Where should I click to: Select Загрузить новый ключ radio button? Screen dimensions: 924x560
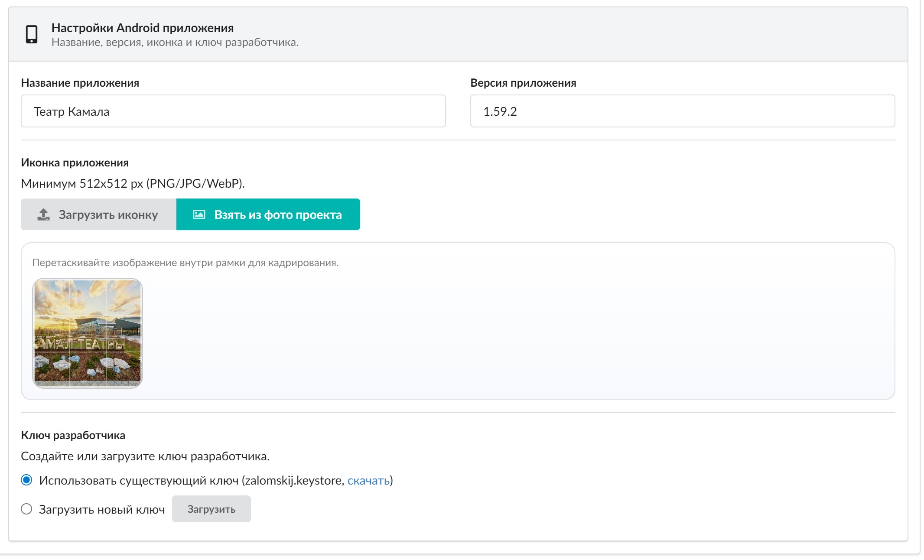(26, 509)
